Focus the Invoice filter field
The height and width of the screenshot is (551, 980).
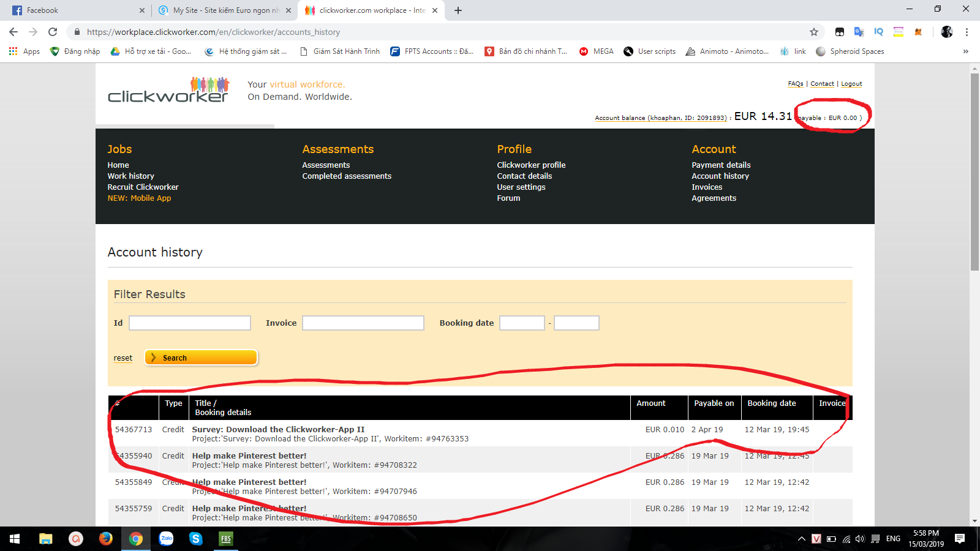(363, 323)
